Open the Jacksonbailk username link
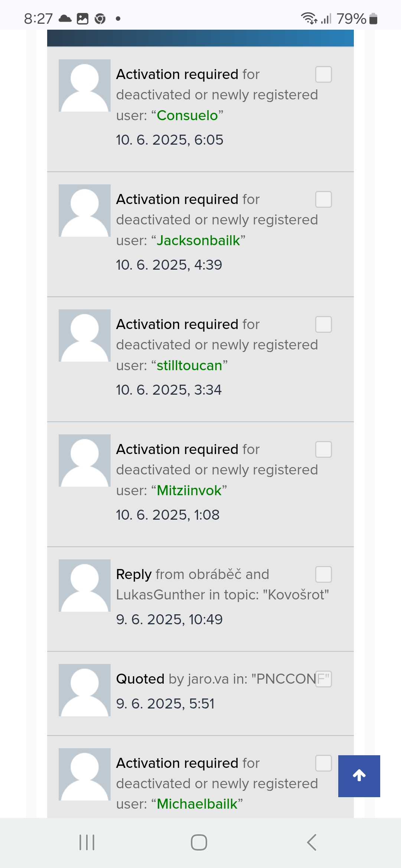 (x=198, y=241)
